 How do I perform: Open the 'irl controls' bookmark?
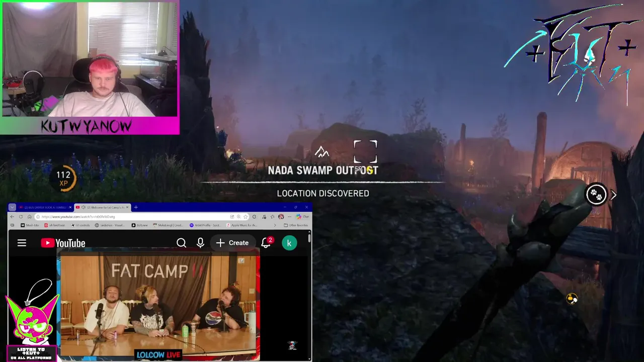80,225
